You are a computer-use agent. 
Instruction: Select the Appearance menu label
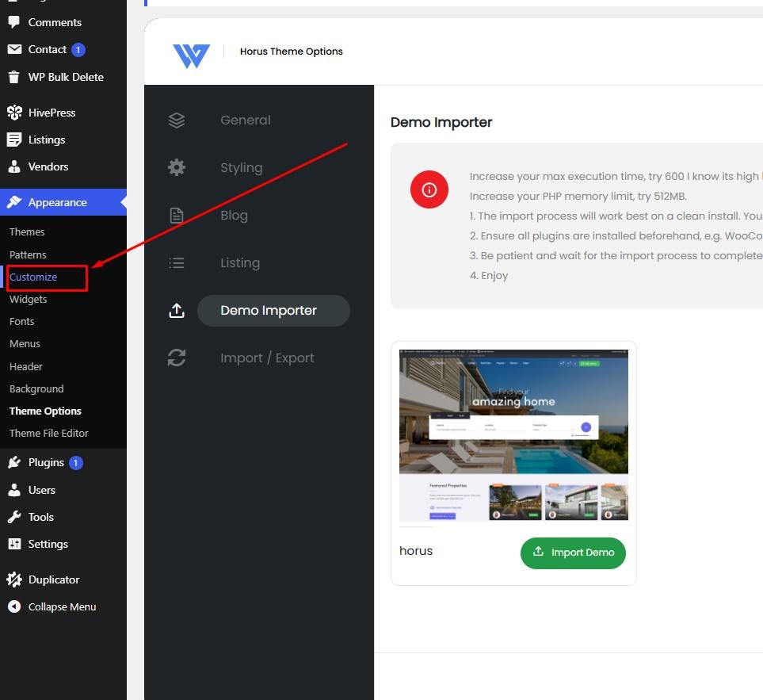coord(57,202)
